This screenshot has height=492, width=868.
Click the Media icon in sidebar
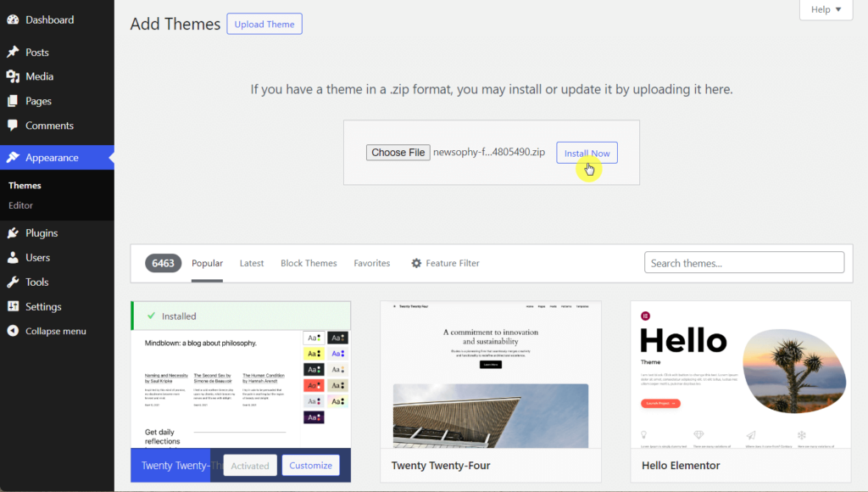(x=13, y=76)
